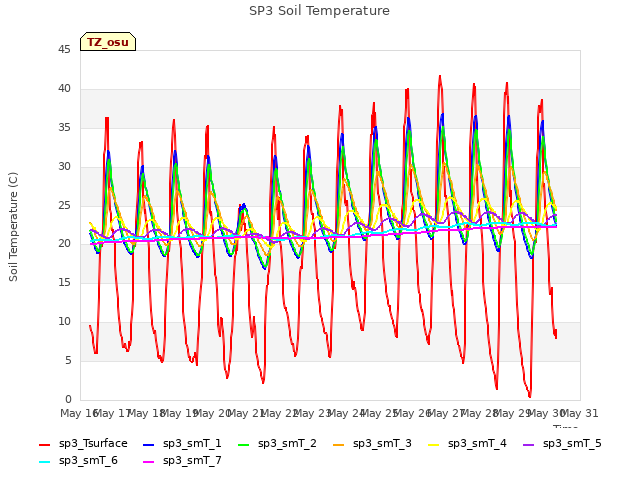Toggle the sp3_smT_5 legend entry
The width and height of the screenshot is (640, 480).
pos(562,444)
